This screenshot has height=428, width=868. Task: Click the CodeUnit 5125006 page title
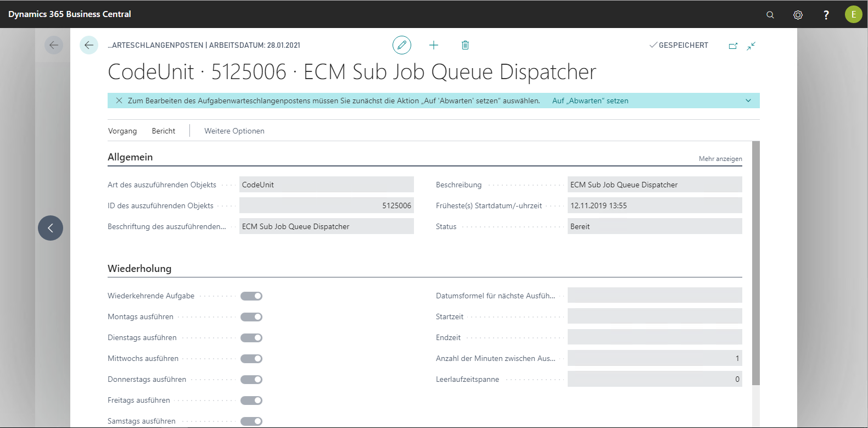pos(352,72)
